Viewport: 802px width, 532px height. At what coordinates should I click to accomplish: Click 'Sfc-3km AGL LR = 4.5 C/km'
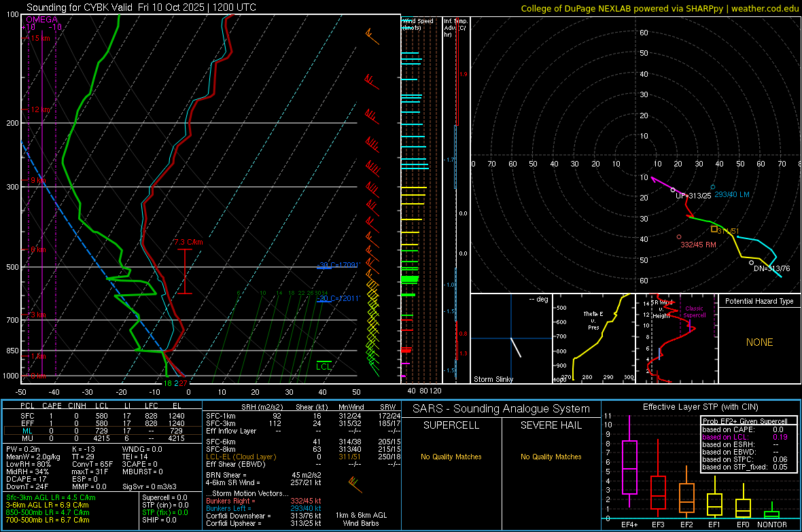click(51, 497)
